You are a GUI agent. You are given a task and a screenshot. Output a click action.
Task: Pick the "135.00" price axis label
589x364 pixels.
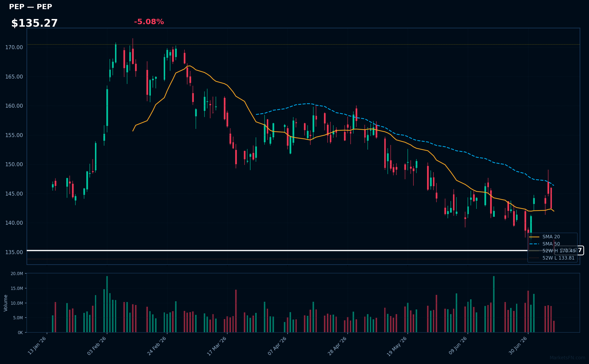14,252
